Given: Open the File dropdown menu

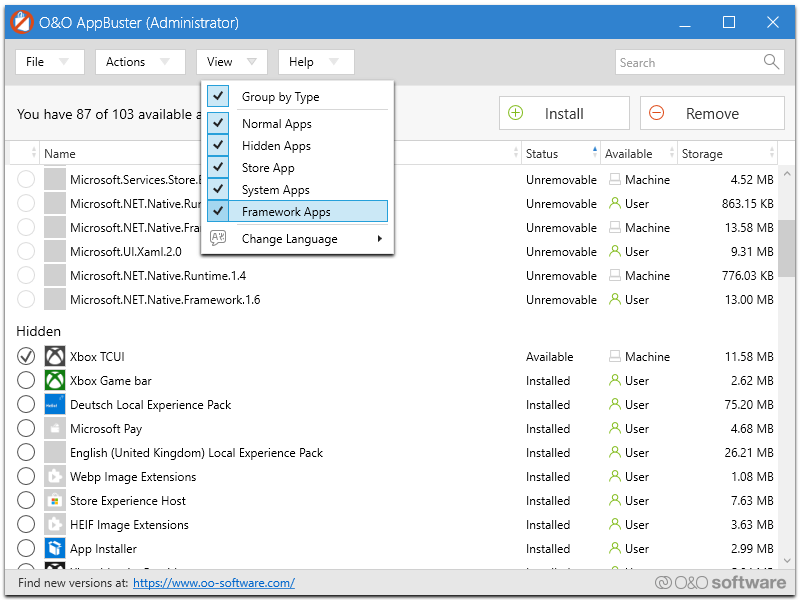Looking at the screenshot, I should point(49,62).
